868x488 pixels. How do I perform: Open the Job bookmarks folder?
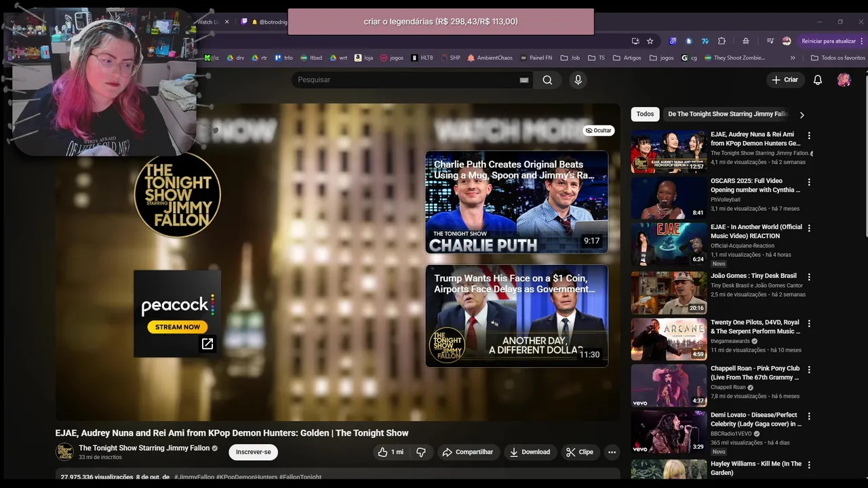point(570,58)
